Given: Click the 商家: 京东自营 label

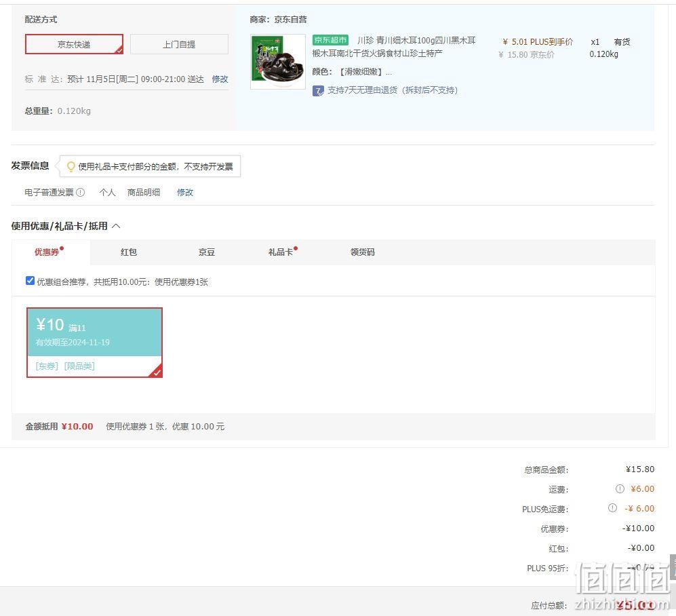Looking at the screenshot, I should click(279, 20).
